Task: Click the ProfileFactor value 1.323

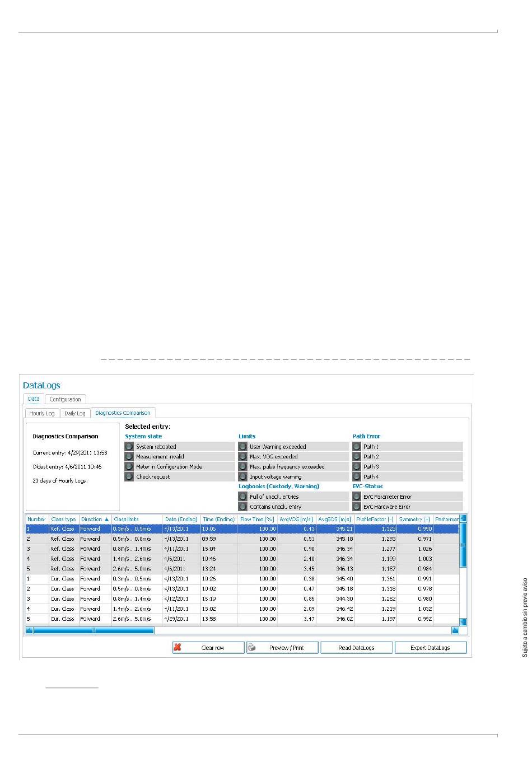Action: (x=388, y=529)
